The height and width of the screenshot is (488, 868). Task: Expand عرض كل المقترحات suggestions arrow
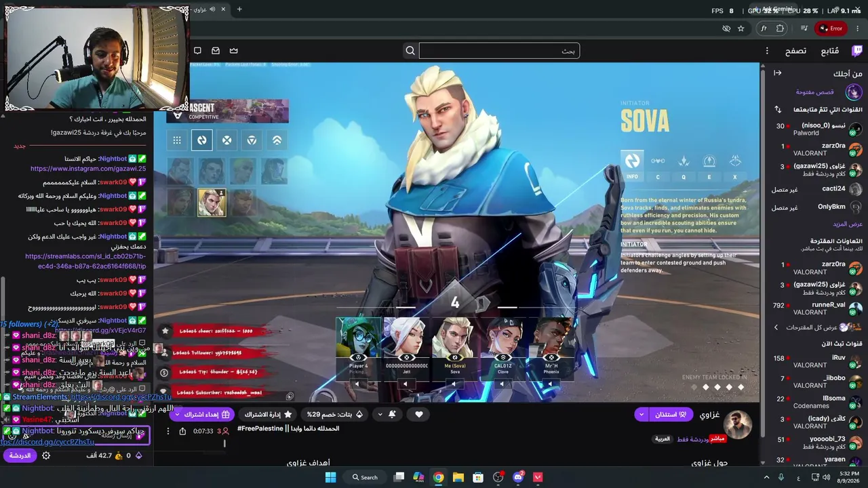click(x=776, y=327)
